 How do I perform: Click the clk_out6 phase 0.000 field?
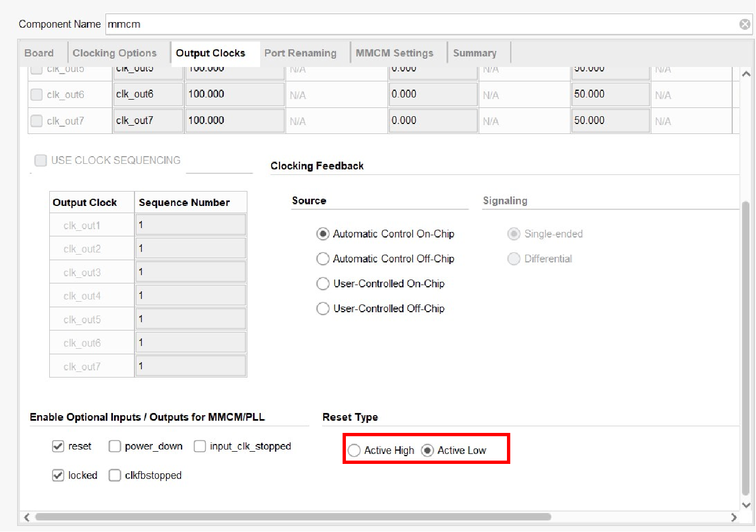click(433, 94)
